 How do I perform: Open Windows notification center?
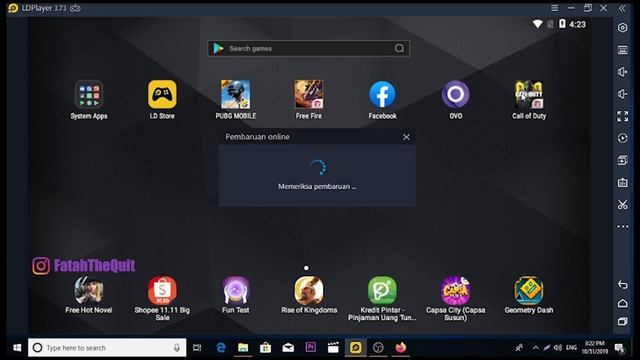pyautogui.click(x=620, y=348)
